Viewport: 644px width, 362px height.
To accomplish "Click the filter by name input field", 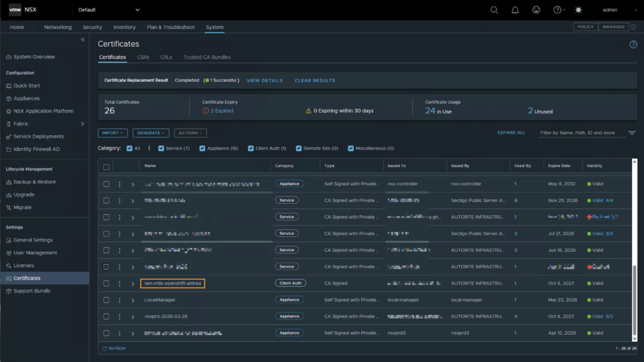I will tap(582, 133).
